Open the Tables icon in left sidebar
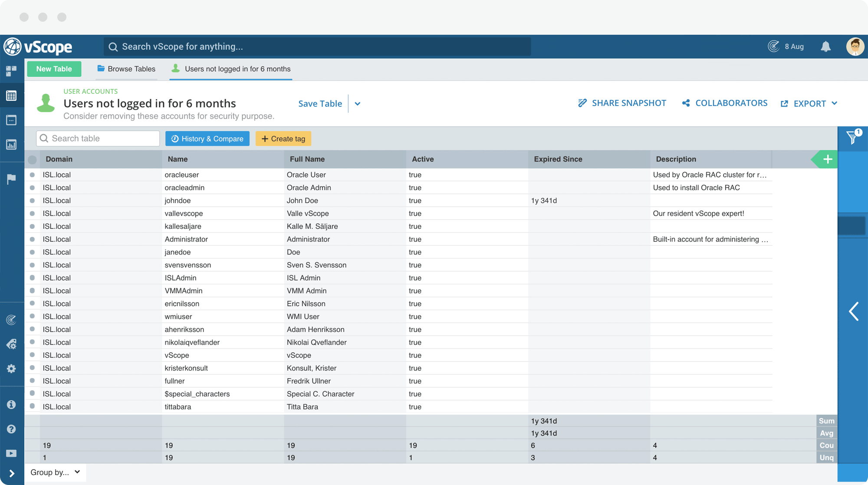 (11, 96)
